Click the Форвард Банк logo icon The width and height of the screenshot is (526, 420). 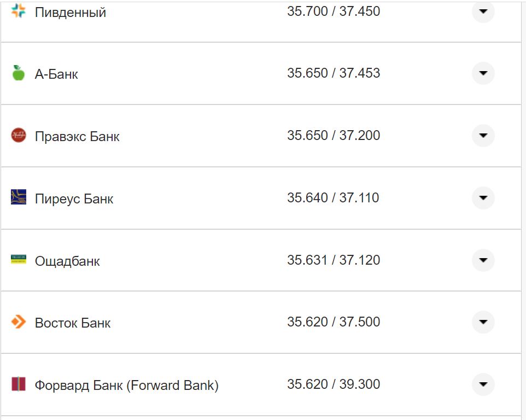pyautogui.click(x=19, y=384)
